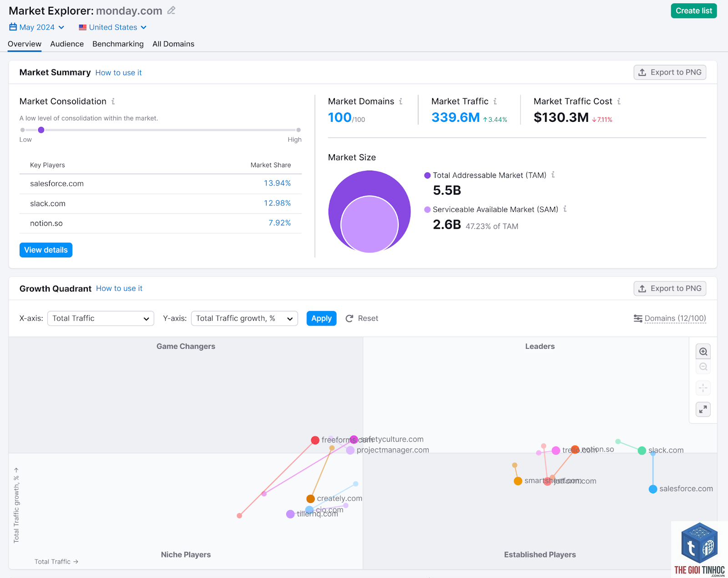
Task: Click the TAM dark purple legend swatch
Action: point(427,176)
